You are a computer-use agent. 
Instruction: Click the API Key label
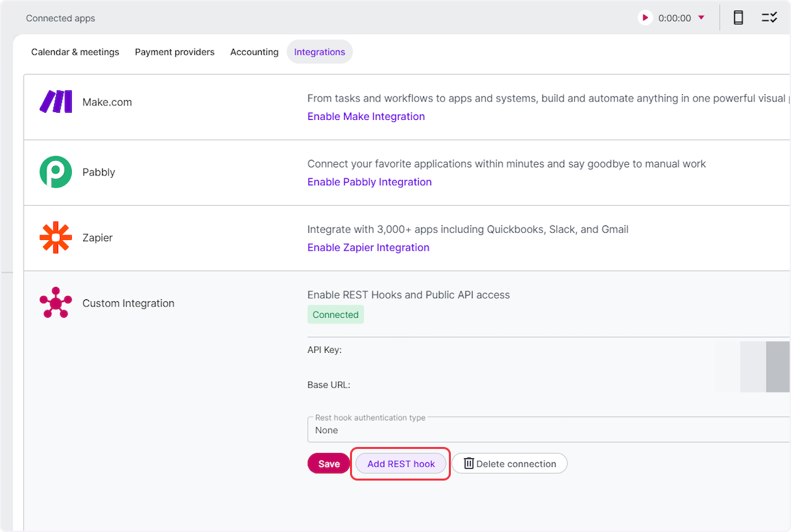[x=324, y=350]
